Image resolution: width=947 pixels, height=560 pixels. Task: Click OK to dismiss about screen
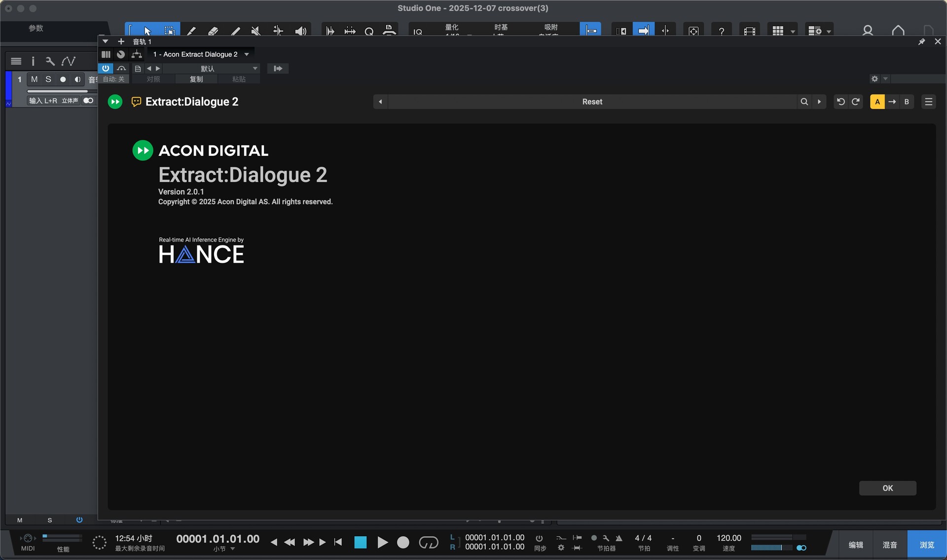[x=887, y=488]
